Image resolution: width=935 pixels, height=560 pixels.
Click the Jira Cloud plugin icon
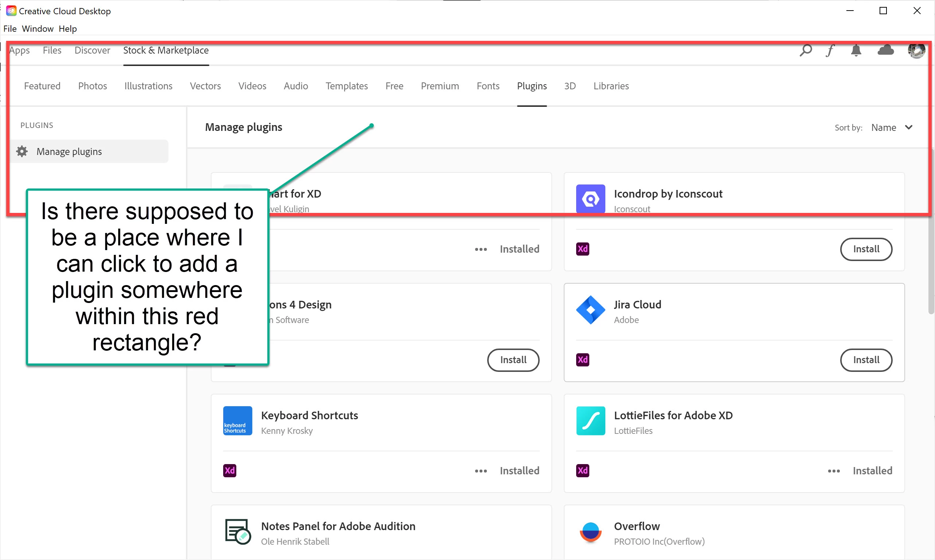pos(590,310)
